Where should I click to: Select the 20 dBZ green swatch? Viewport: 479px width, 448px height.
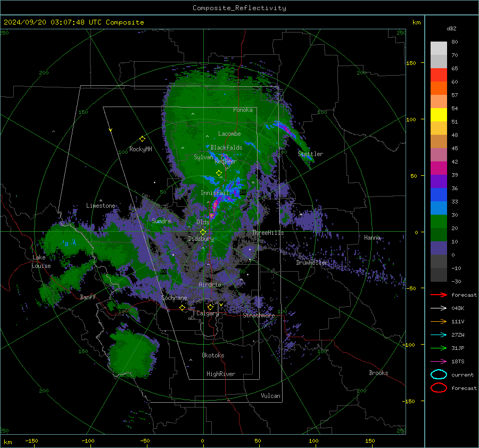(x=439, y=221)
